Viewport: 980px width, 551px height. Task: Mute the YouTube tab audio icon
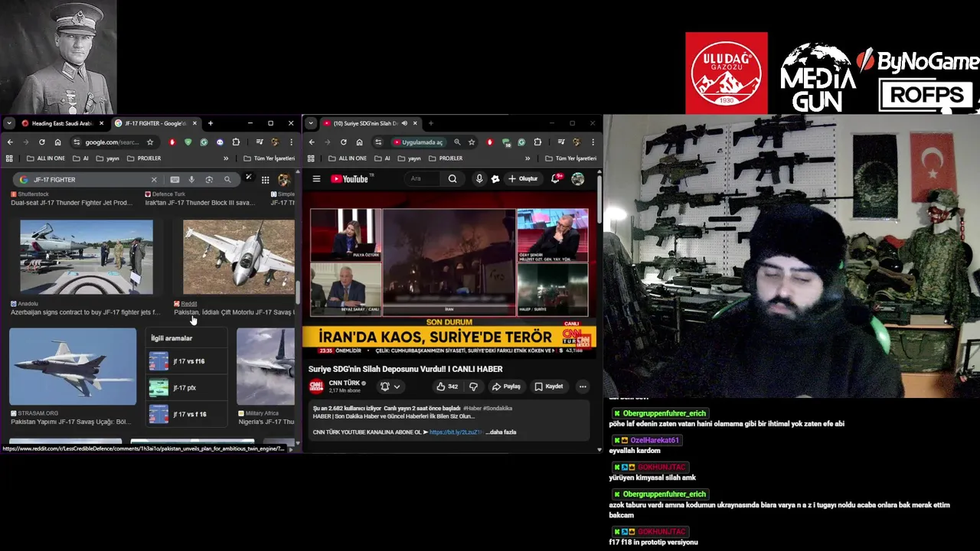(x=404, y=123)
